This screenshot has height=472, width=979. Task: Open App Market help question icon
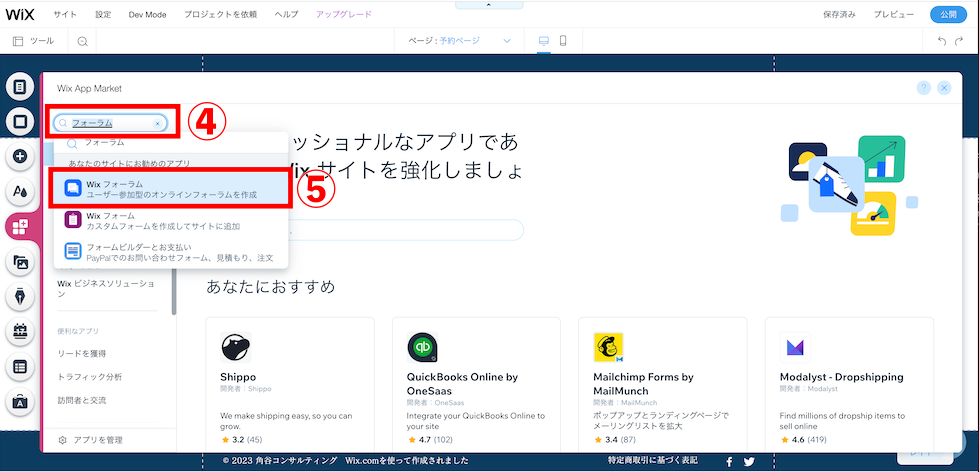(x=923, y=88)
